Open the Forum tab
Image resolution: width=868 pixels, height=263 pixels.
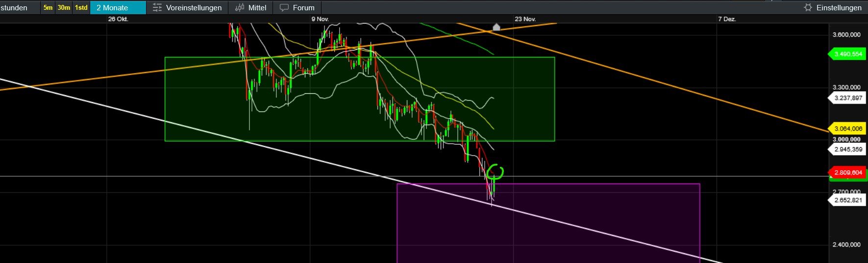pyautogui.click(x=303, y=7)
